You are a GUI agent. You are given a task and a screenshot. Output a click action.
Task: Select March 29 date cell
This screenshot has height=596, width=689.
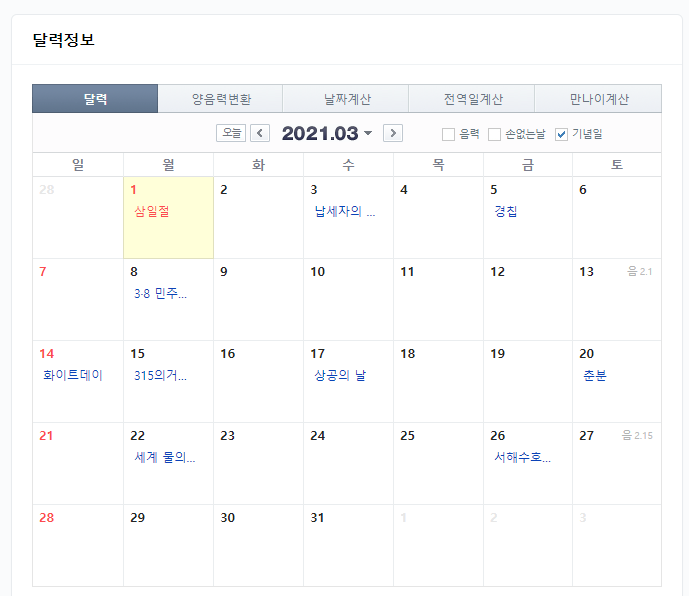tap(168, 545)
